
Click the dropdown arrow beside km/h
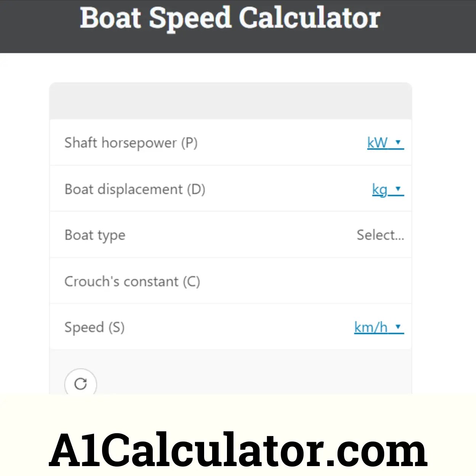pos(398,327)
